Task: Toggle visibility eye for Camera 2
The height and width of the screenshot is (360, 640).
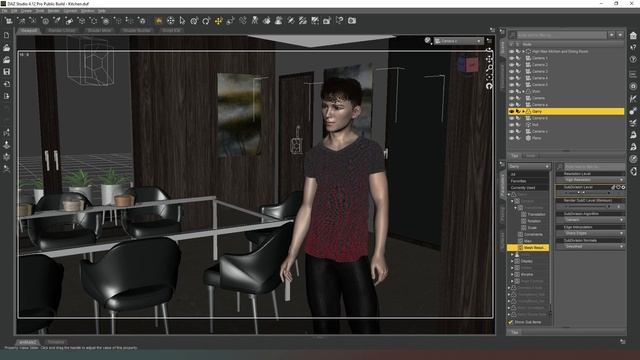Action: click(511, 64)
